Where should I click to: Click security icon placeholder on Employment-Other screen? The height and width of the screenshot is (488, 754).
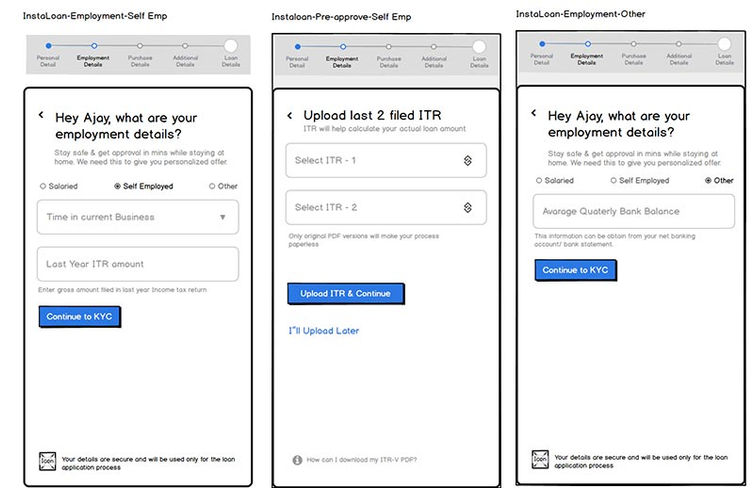tap(540, 459)
